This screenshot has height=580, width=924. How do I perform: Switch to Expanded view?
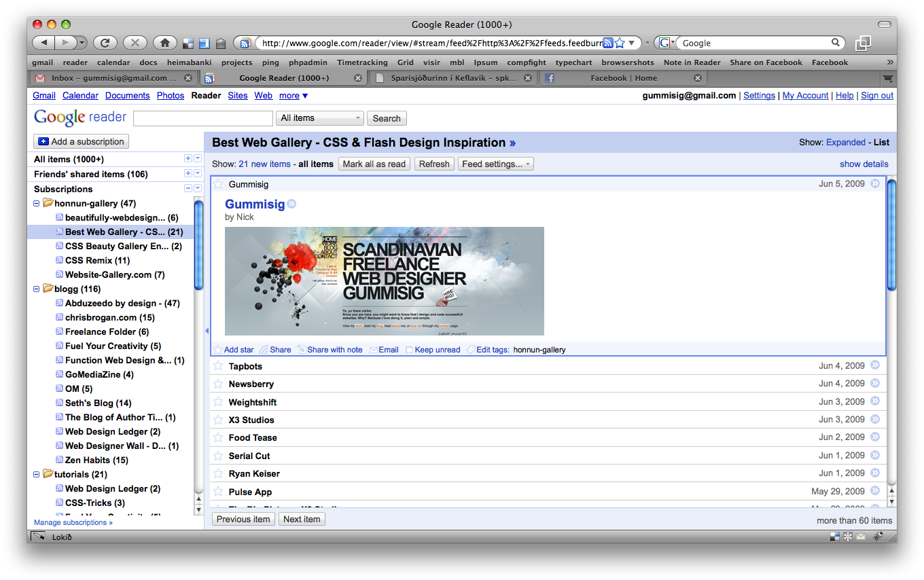coord(846,143)
